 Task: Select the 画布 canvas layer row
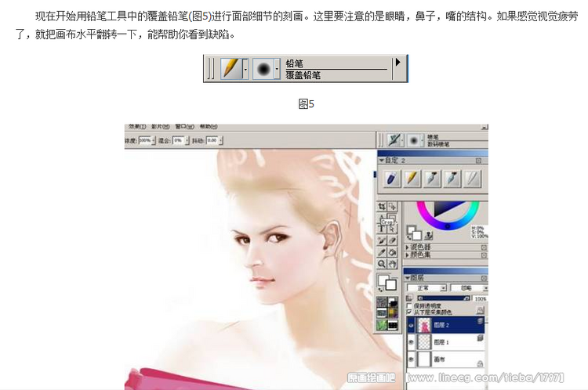click(446, 359)
